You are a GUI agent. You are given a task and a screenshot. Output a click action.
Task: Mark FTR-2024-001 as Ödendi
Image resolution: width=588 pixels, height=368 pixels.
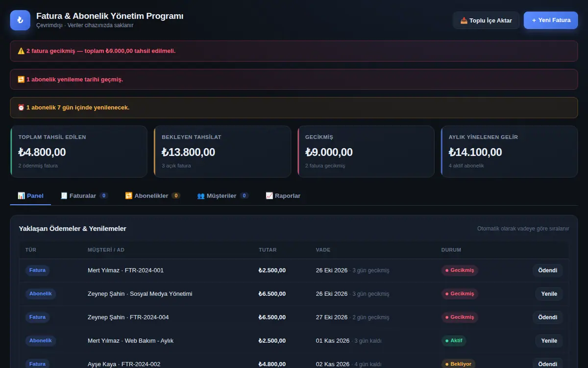coord(547,270)
